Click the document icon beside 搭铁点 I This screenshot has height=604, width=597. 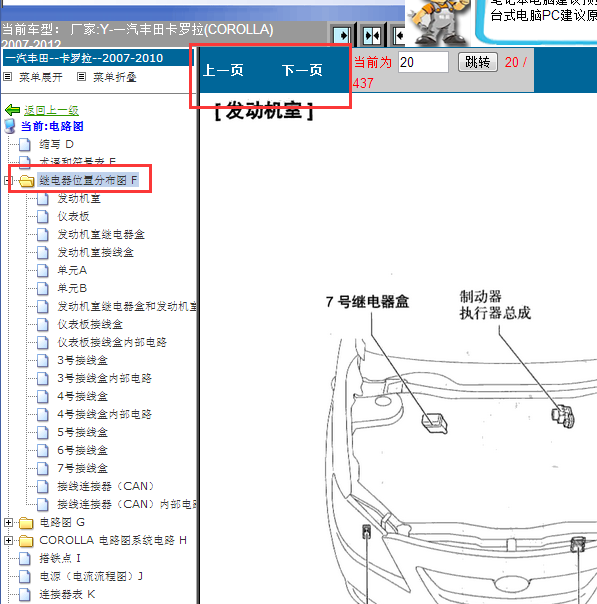pos(25,559)
